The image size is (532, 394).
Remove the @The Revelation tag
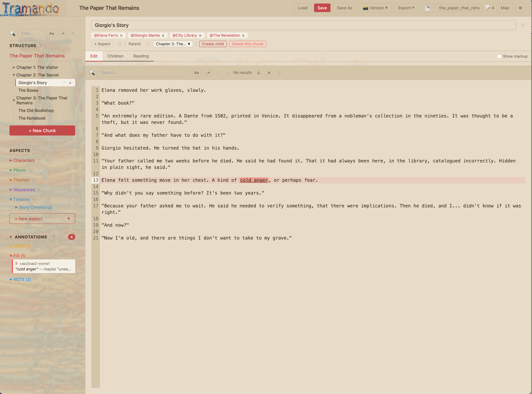243,35
